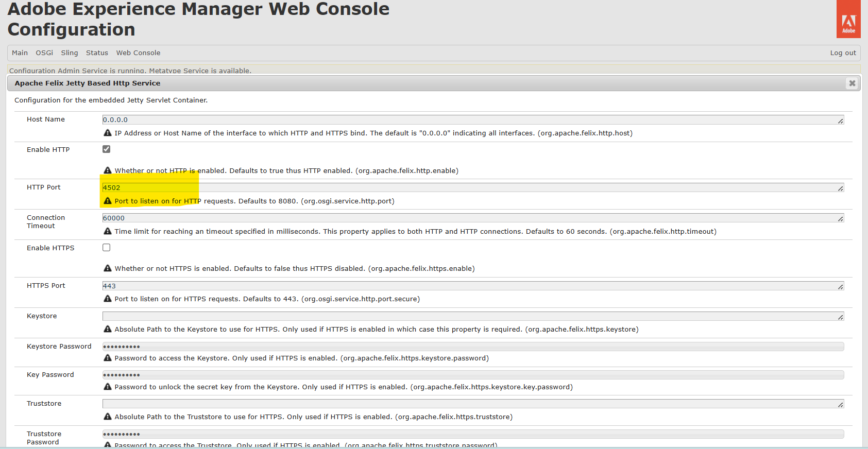Viewport: 868px width, 449px height.
Task: Click the Connection Timeout field showing 60000
Action: click(x=473, y=218)
